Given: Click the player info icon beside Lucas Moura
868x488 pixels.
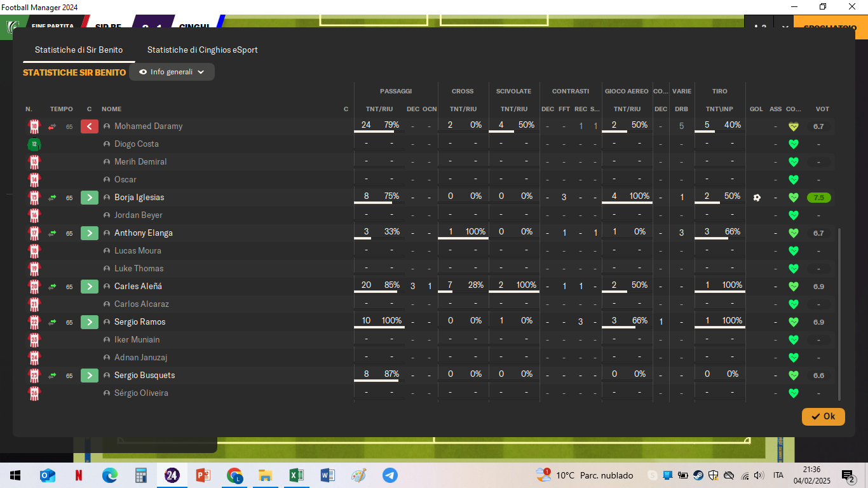Looking at the screenshot, I should click(x=107, y=251).
